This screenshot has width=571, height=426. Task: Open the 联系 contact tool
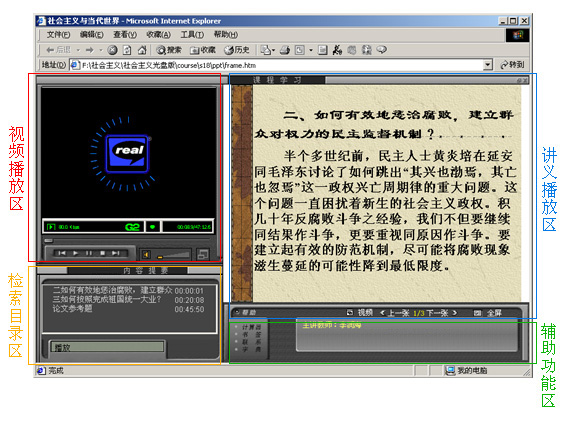(251, 342)
